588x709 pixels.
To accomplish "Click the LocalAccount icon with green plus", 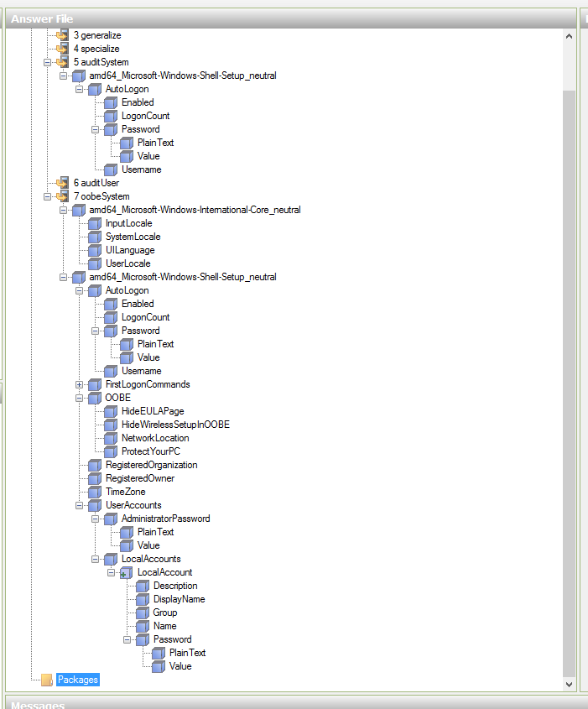I will 127,573.
